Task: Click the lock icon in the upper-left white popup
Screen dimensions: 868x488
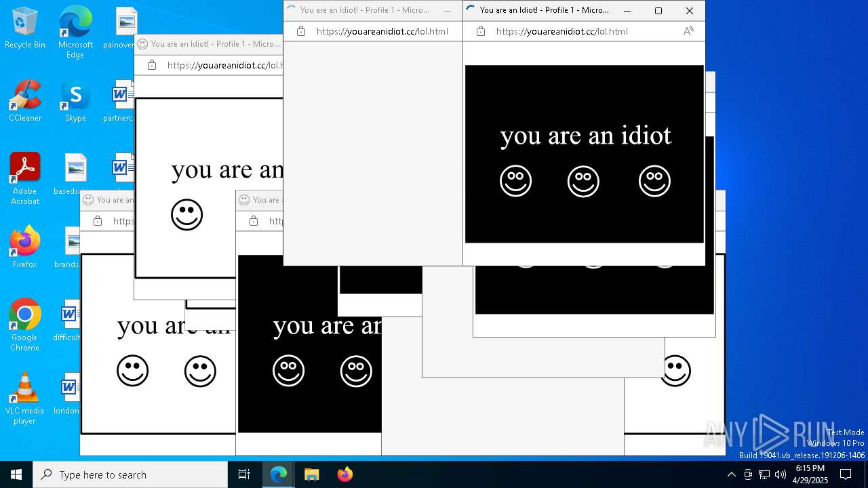Action: (x=152, y=65)
